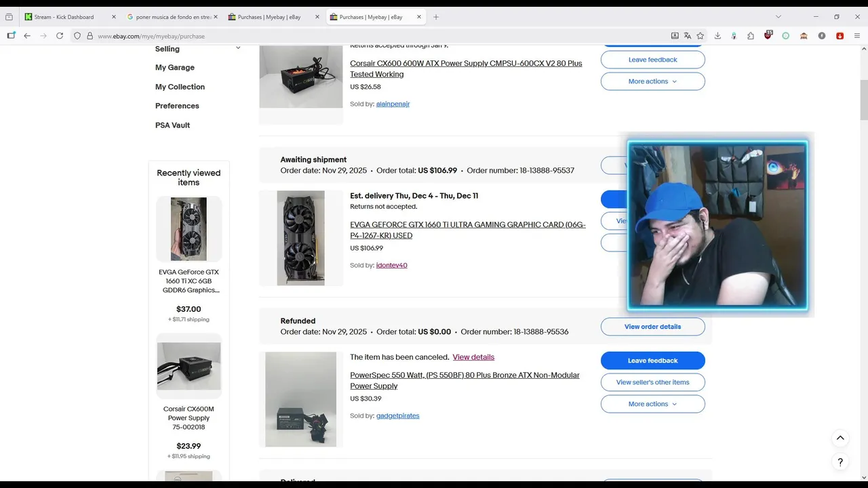Click the dark gray circle extension
The width and height of the screenshot is (868, 488).
coord(822,36)
